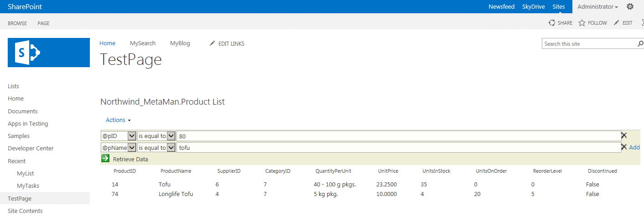This screenshot has height=223, width=644.
Task: Open the Administrator account dropdown
Action: (598, 7)
